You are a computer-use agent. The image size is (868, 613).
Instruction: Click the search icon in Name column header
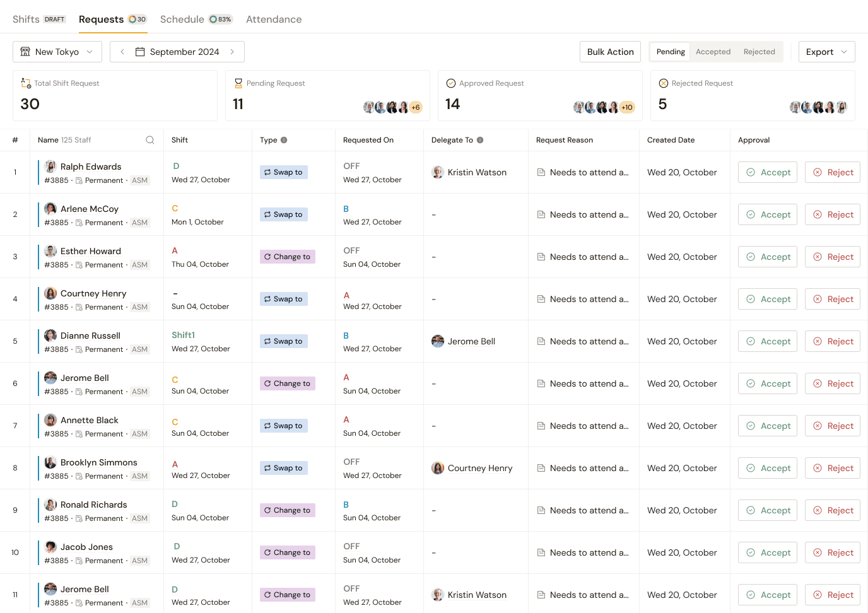(150, 140)
